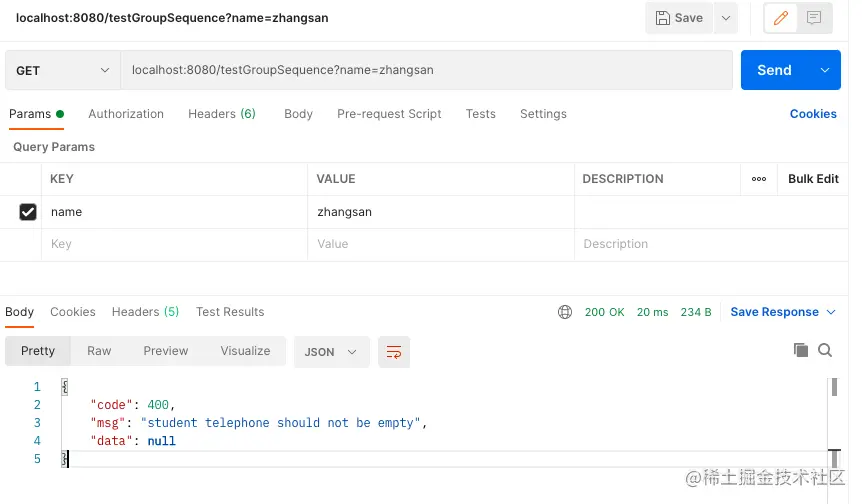Image resolution: width=862 pixels, height=504 pixels.
Task: Click the Cookies link
Action: [x=813, y=114]
